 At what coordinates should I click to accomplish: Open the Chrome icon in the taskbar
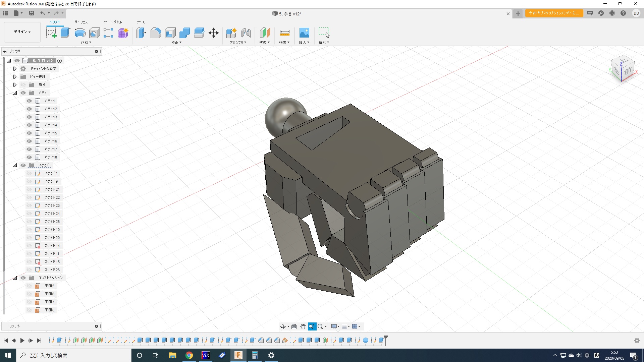189,355
